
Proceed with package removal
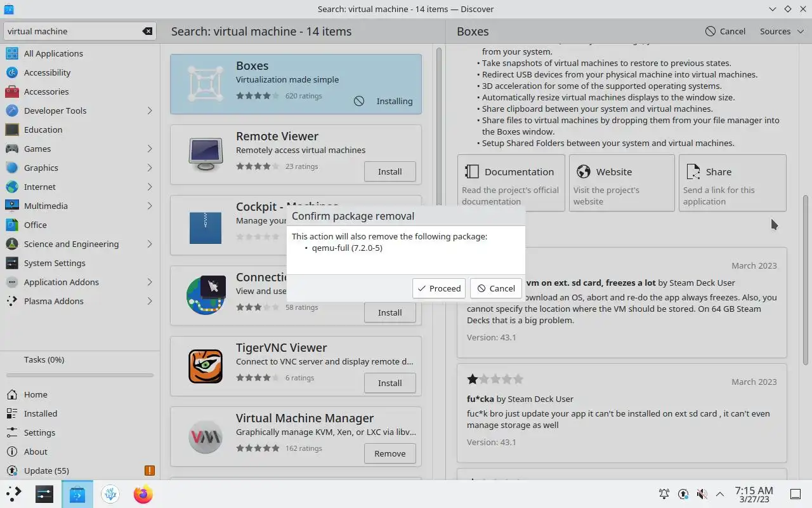point(439,288)
